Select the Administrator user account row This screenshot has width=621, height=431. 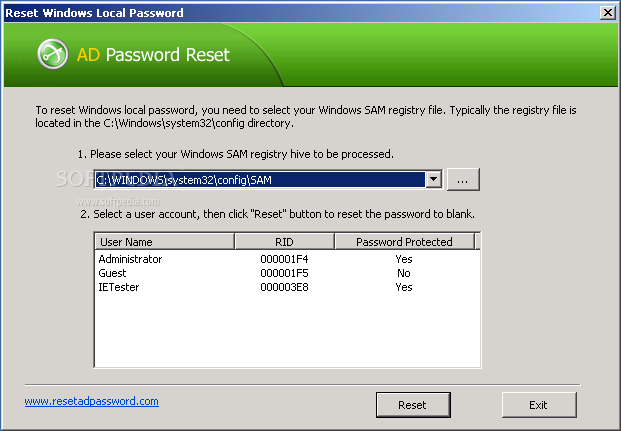click(287, 259)
